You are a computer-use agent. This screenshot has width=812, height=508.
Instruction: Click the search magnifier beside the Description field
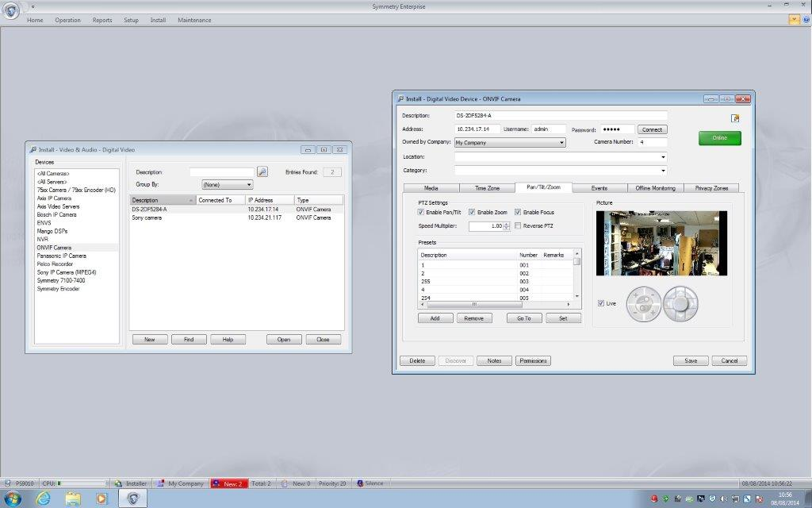(262, 171)
